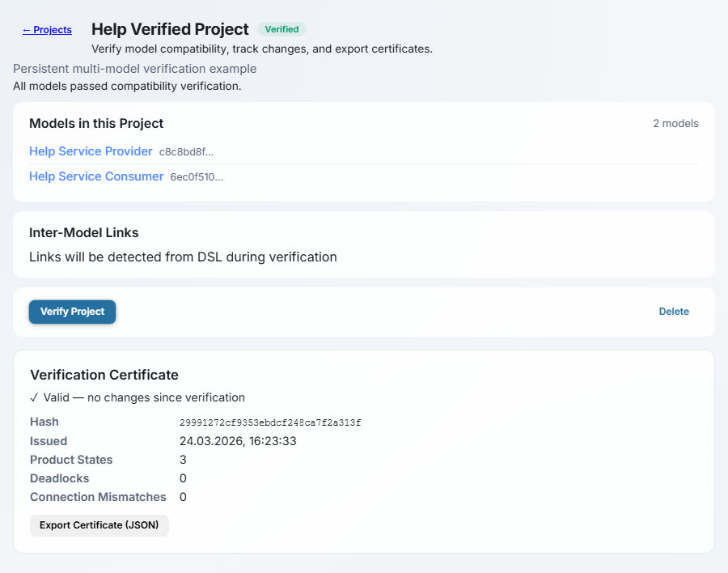Screen dimensions: 728x573
Task: Click the Deadlocks count value
Action: coord(183,478)
